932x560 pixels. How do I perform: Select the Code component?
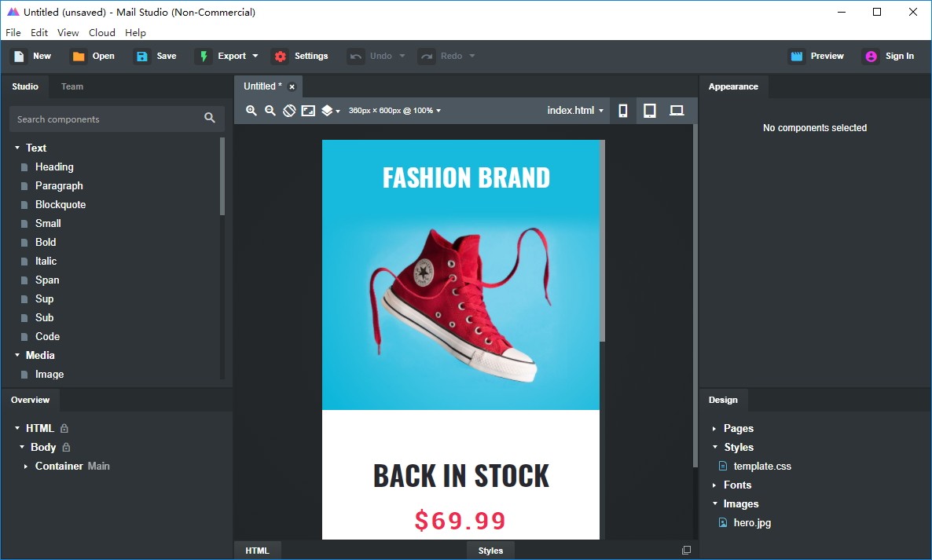tap(48, 337)
